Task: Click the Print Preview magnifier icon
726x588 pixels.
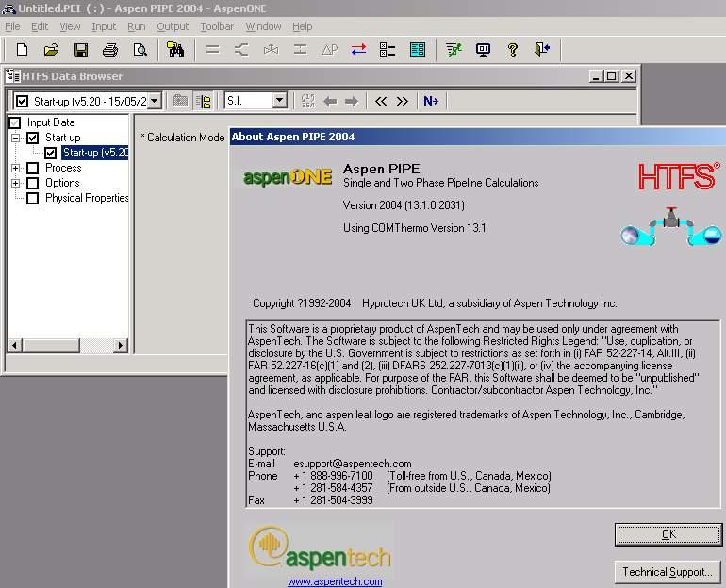Action: click(x=140, y=49)
